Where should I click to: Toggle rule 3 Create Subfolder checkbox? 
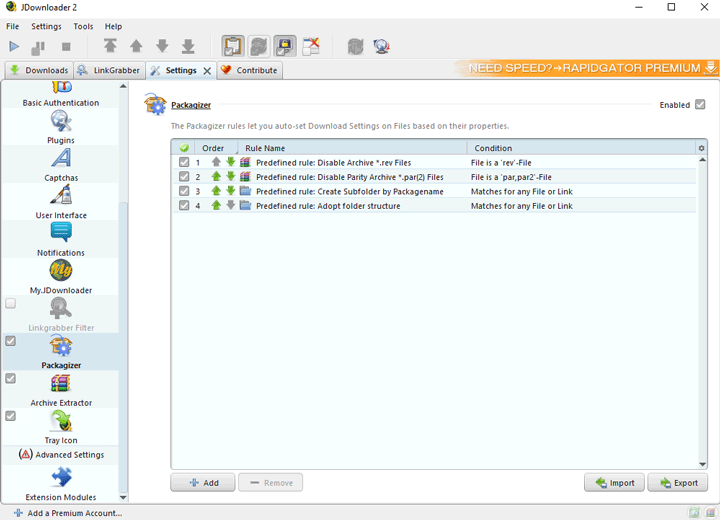pos(184,191)
